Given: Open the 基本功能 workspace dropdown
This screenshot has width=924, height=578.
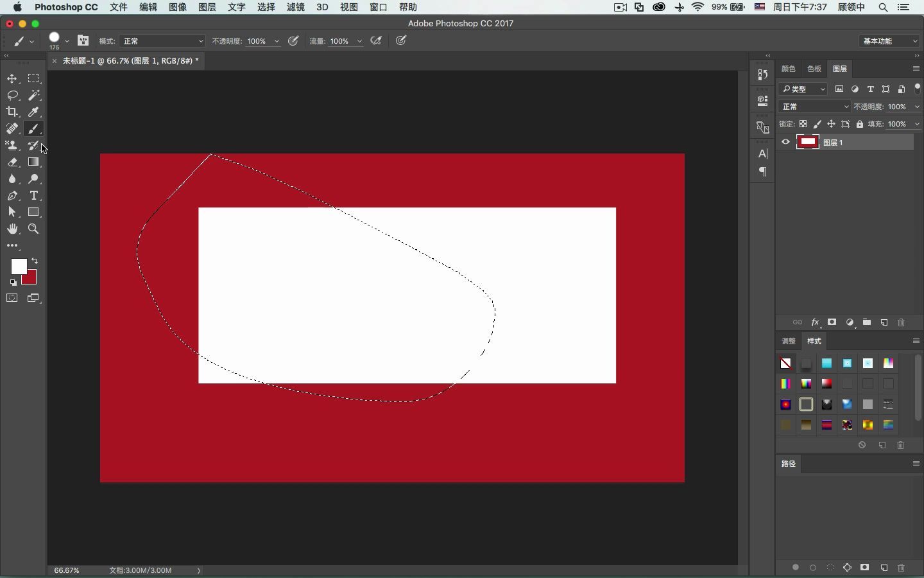Looking at the screenshot, I should click(889, 40).
